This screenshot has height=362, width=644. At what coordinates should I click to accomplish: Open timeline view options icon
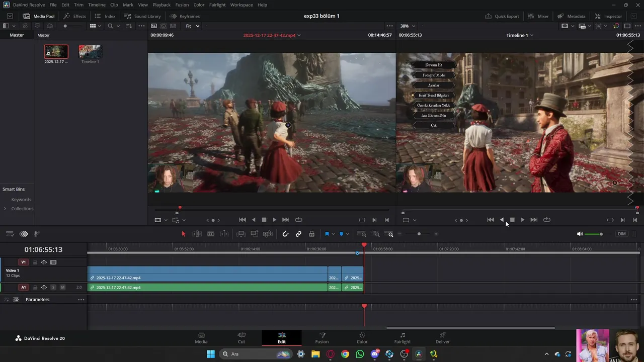[10, 234]
